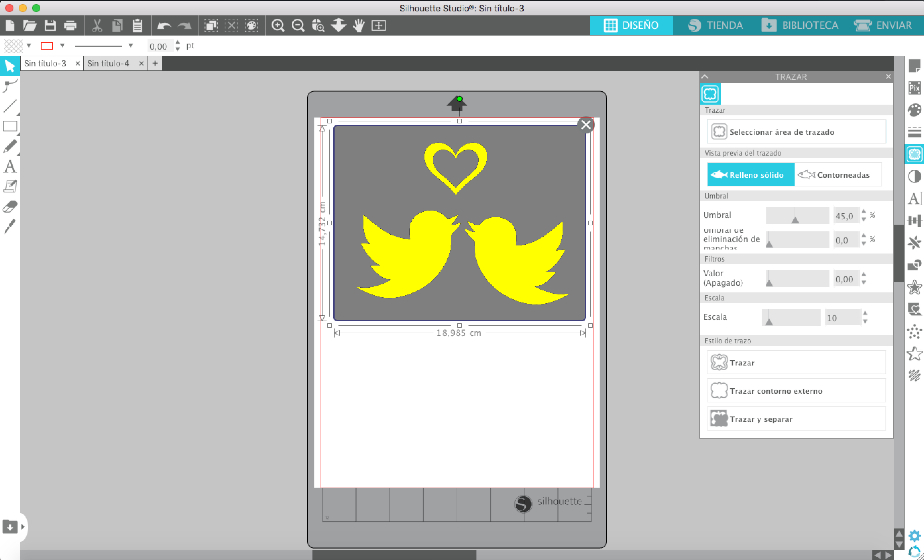Open the line style dropdown arrow
This screenshot has width=924, height=560.
130,45
